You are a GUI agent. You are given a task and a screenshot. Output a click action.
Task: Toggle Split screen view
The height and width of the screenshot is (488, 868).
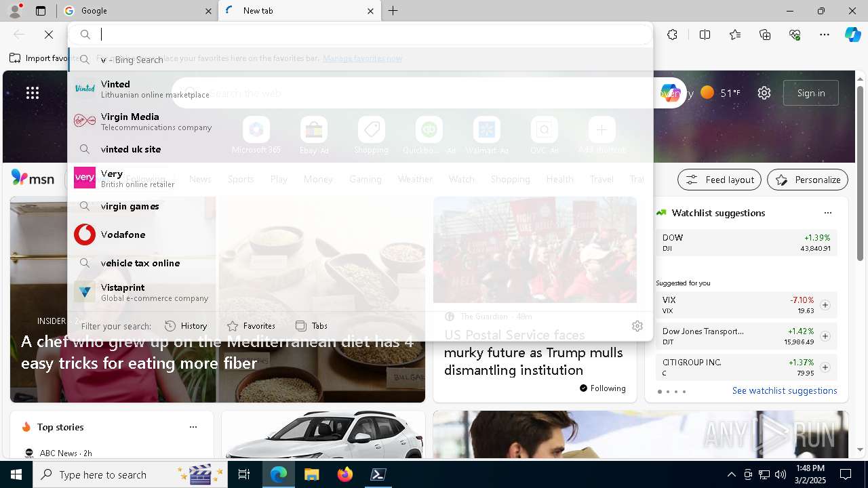(705, 35)
